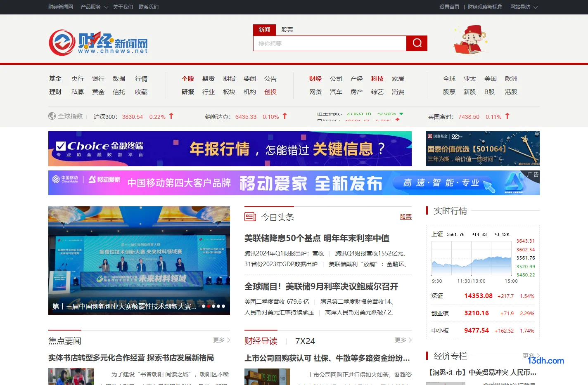The width and height of the screenshot is (588, 385).
Task: Open 实体书店转型多元化合作经营 article
Action: [131, 358]
